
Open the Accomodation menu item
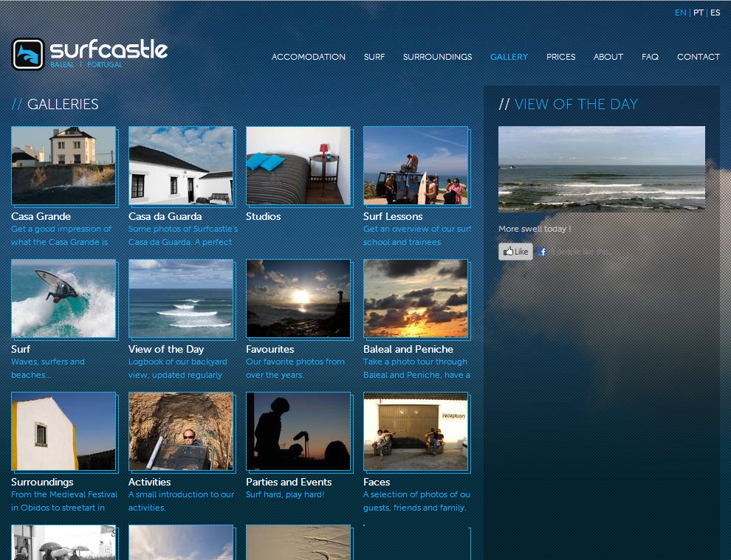point(309,57)
